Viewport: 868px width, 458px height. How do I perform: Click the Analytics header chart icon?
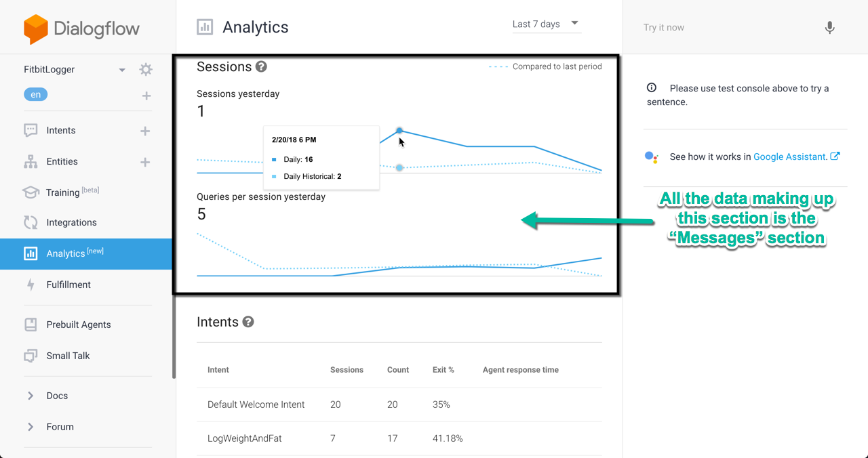point(205,27)
